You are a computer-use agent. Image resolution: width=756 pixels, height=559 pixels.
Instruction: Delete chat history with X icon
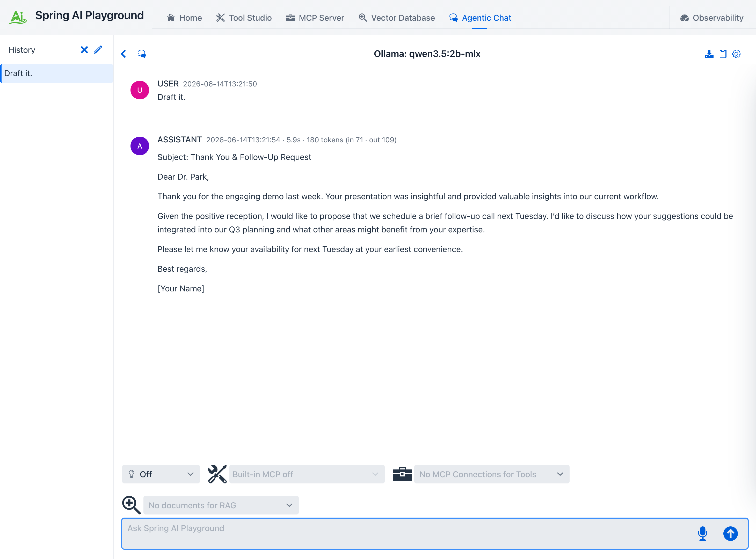click(84, 50)
